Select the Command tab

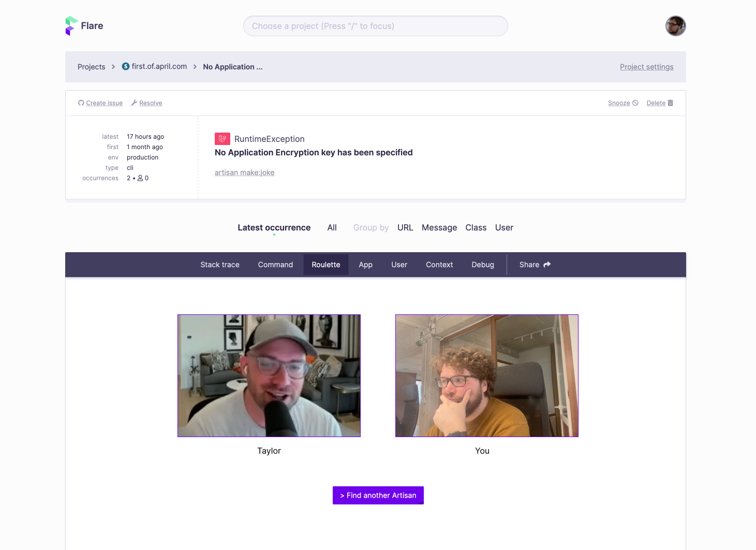click(x=275, y=265)
